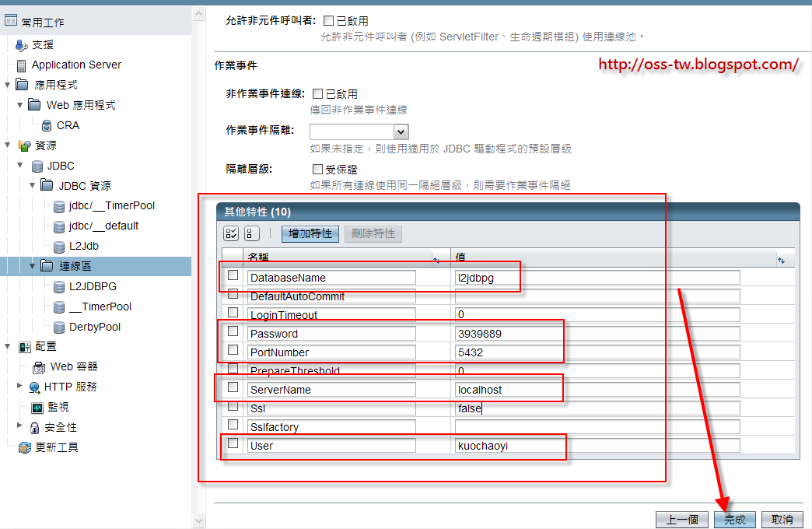Click the Application Server node icon
This screenshot has width=812, height=529.
(23, 65)
